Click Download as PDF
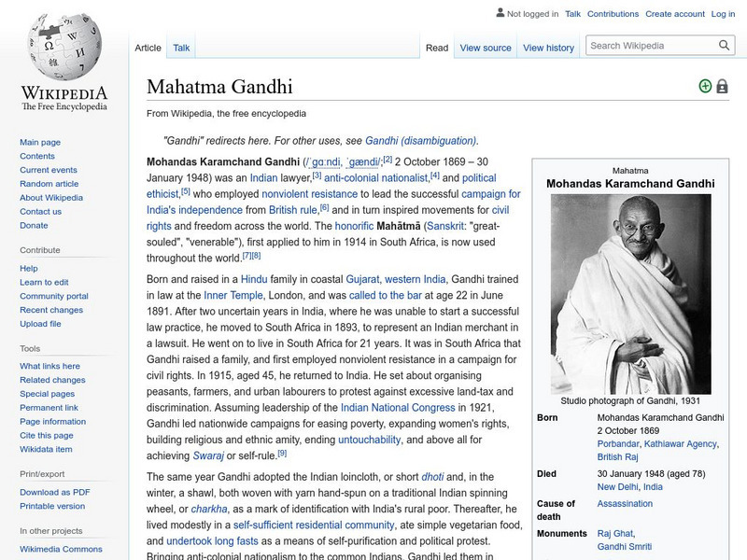The width and height of the screenshot is (747, 560). pyautogui.click(x=55, y=493)
